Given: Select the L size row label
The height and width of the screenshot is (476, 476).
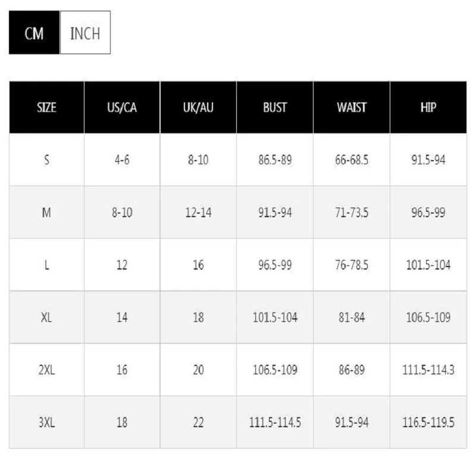Looking at the screenshot, I should click(x=47, y=265).
